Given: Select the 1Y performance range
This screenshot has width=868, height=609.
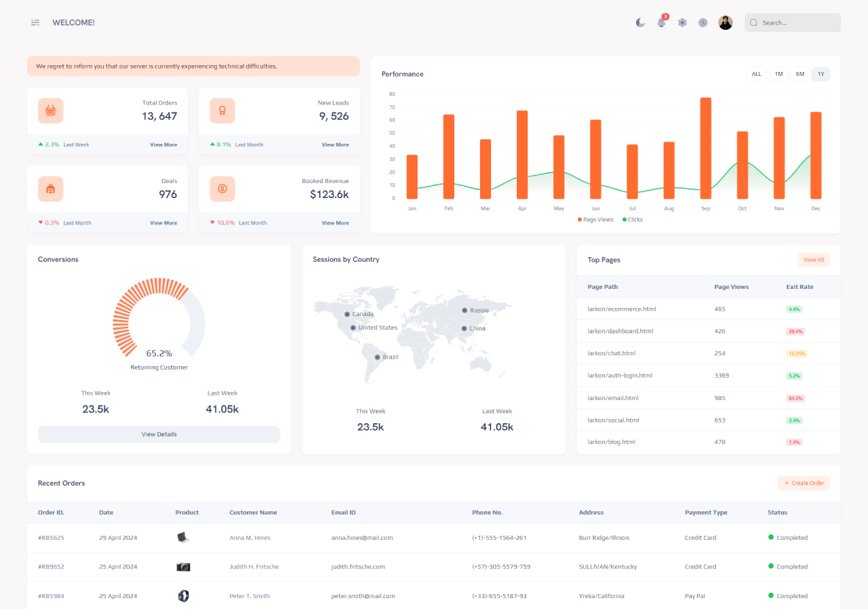Looking at the screenshot, I should [x=821, y=74].
